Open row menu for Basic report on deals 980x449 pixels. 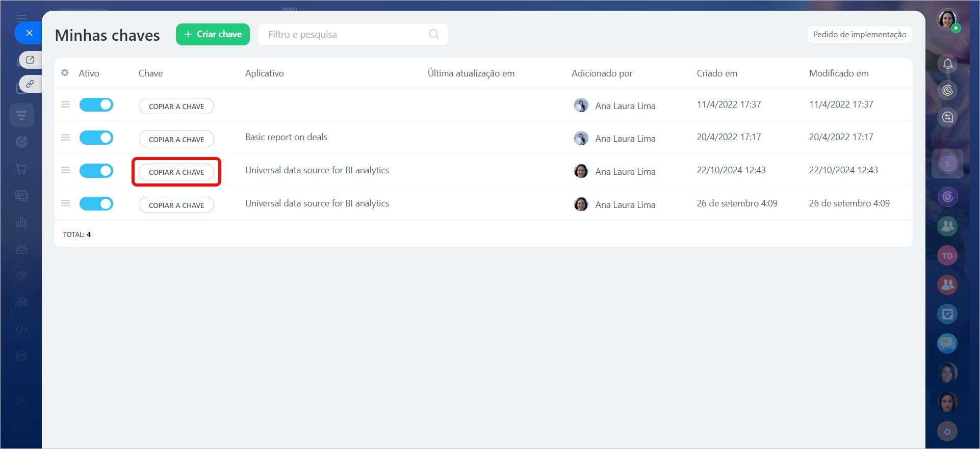65,138
